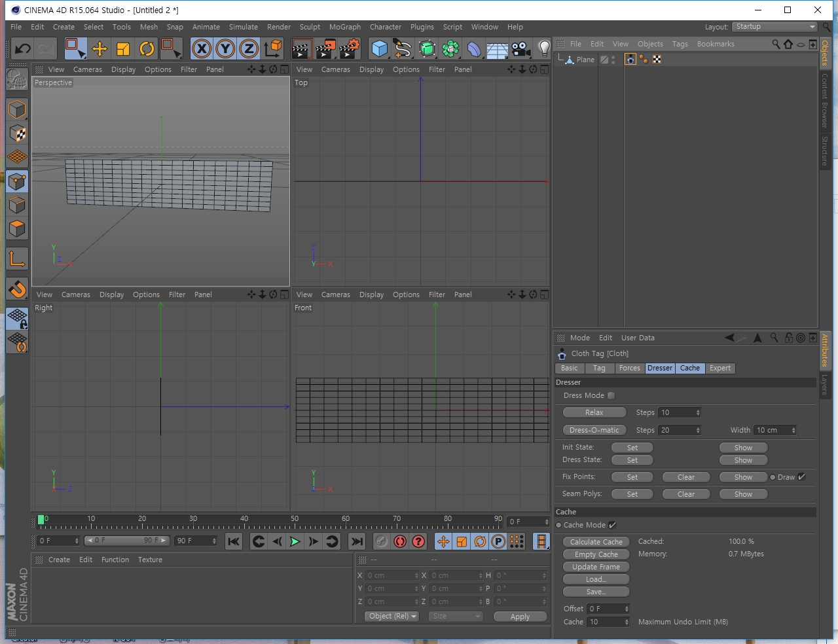Open the Sculpt menu
This screenshot has width=838, height=644.
pos(310,27)
